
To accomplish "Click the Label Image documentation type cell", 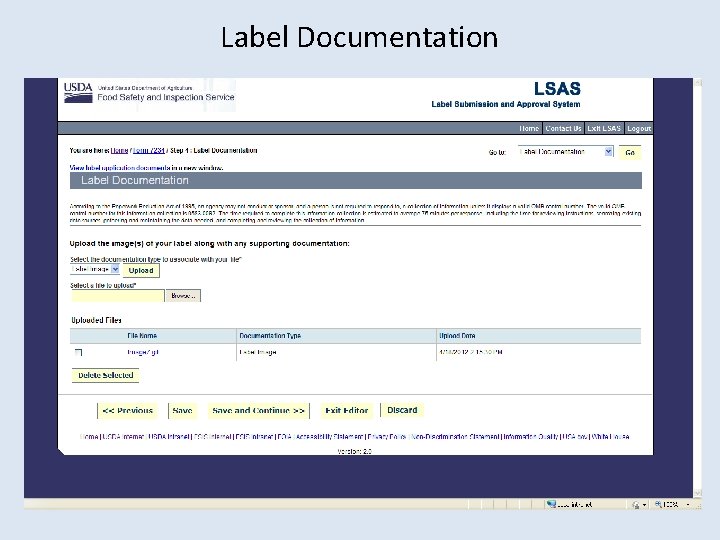I will [258, 352].
